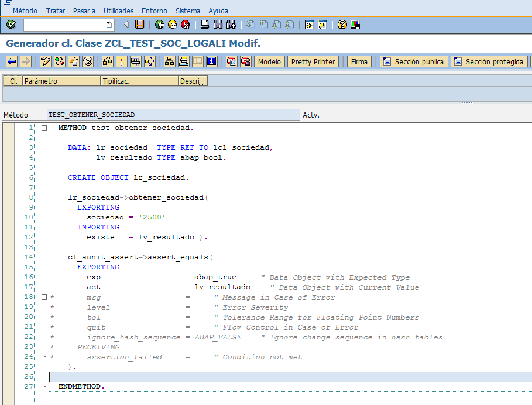Open the Entorno menu

click(155, 11)
